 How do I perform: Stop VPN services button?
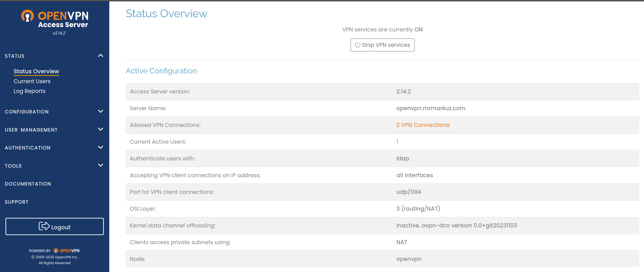(382, 45)
